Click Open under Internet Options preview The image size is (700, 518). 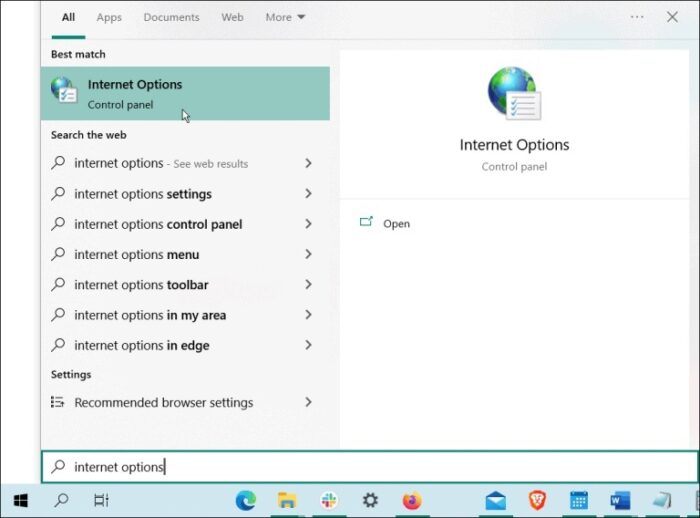396,224
